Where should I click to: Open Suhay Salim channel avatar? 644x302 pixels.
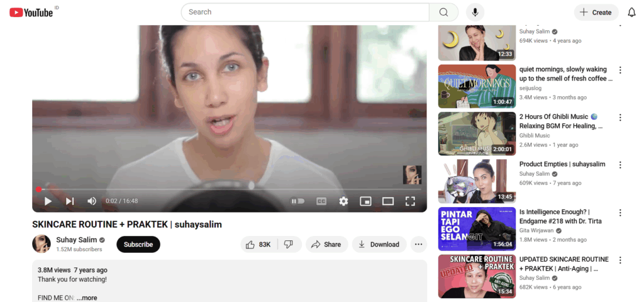point(42,244)
